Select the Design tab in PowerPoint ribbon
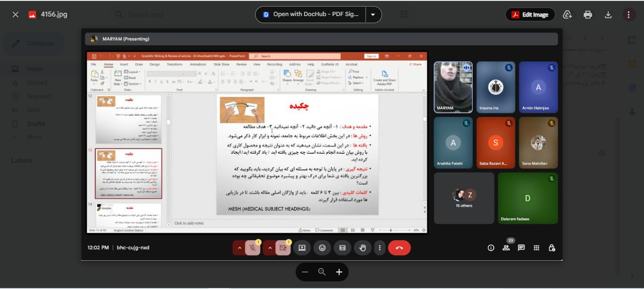This screenshot has height=289, width=644. pyautogui.click(x=154, y=64)
